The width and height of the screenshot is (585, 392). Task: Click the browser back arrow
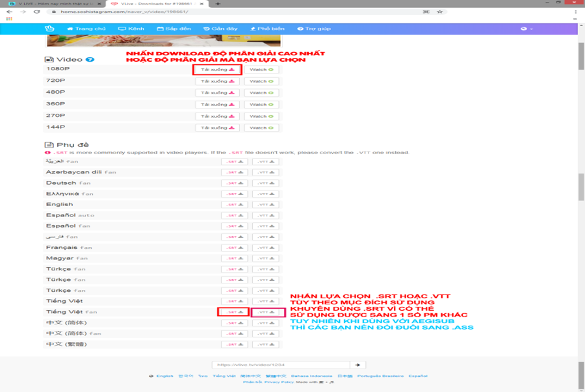pos(9,12)
